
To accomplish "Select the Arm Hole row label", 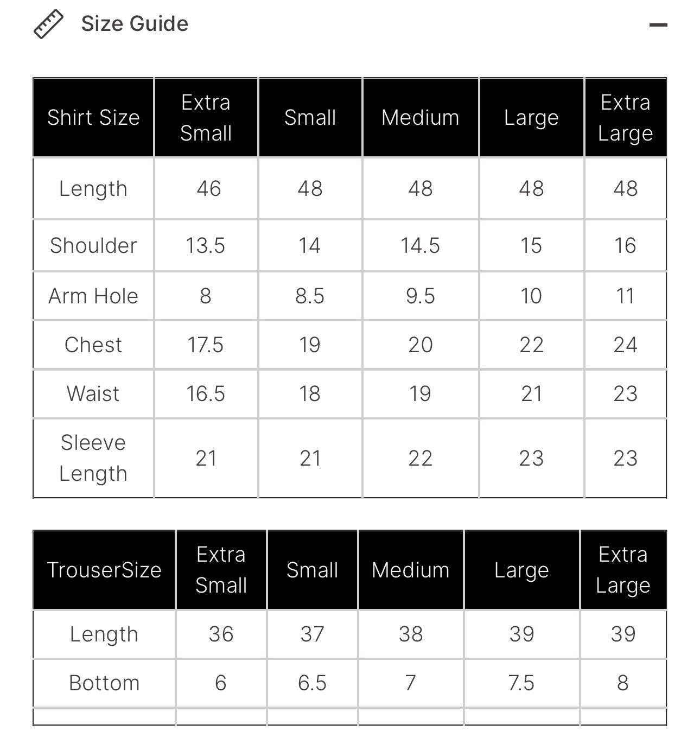I will tap(93, 296).
